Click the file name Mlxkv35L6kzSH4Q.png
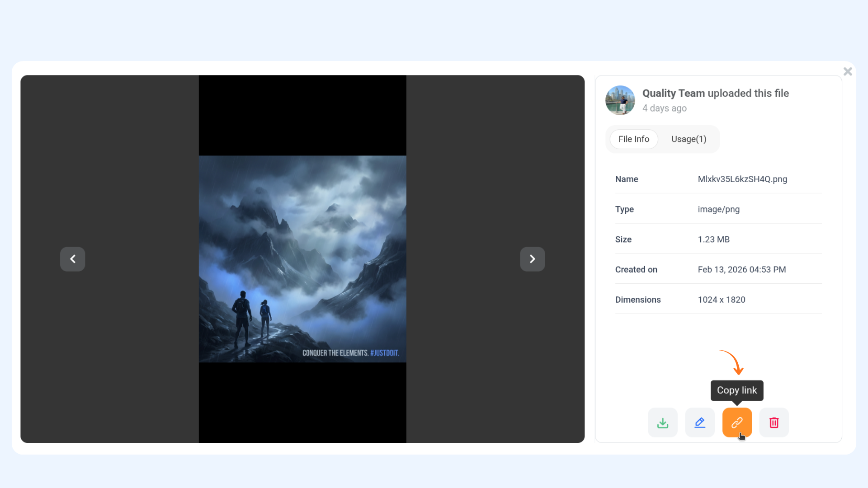The height and width of the screenshot is (488, 868). [x=742, y=179]
